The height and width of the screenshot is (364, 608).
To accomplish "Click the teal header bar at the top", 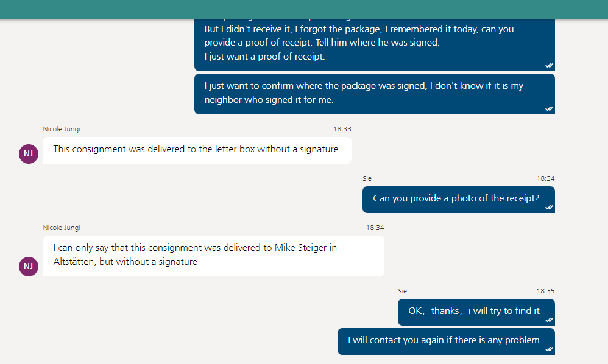I will (x=304, y=9).
